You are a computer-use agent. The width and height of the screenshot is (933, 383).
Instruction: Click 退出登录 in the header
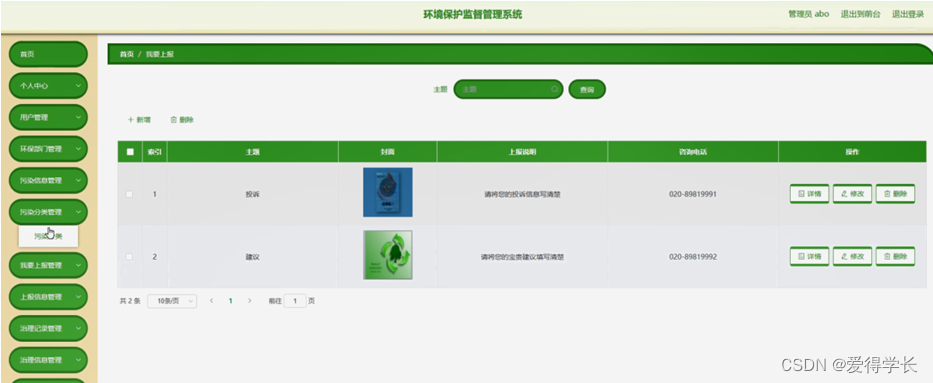908,14
